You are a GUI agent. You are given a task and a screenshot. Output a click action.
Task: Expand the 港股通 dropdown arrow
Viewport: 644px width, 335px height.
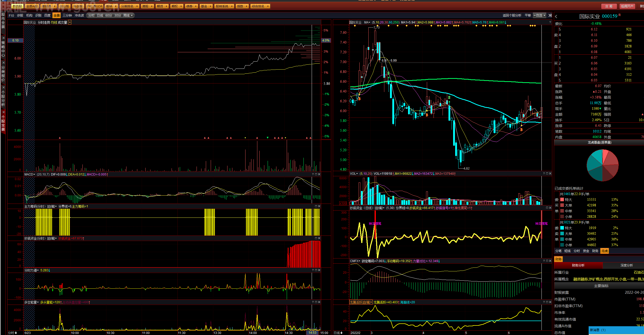tap(55, 6)
